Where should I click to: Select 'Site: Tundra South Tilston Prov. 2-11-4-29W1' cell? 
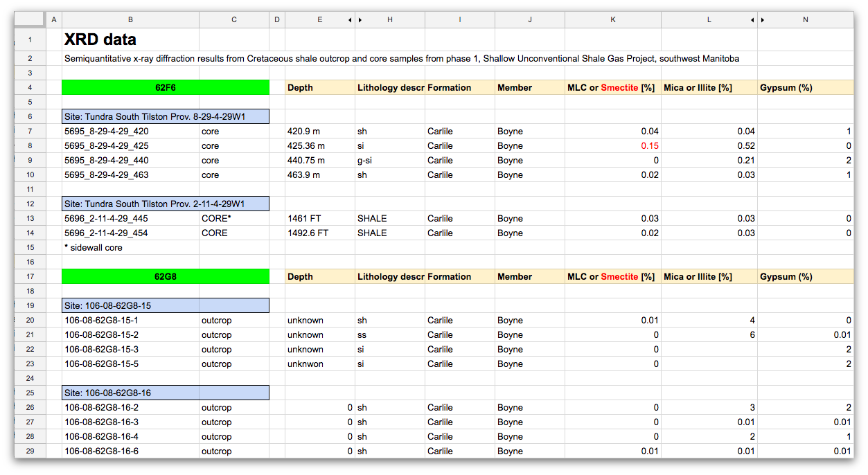click(165, 204)
